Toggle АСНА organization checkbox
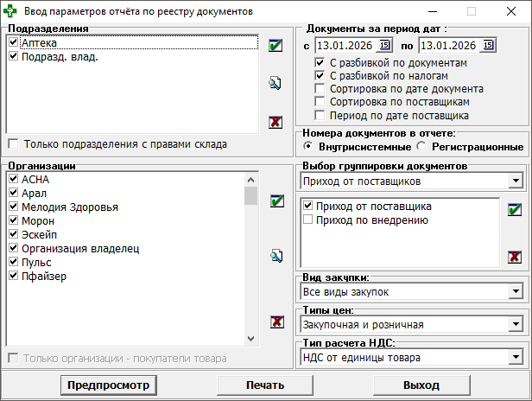The image size is (532, 401). pyautogui.click(x=13, y=179)
